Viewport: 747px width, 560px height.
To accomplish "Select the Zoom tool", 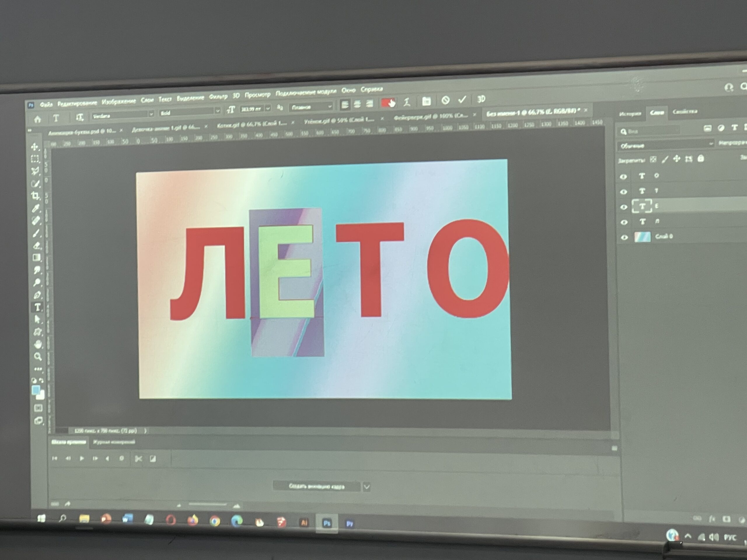I will tap(38, 357).
